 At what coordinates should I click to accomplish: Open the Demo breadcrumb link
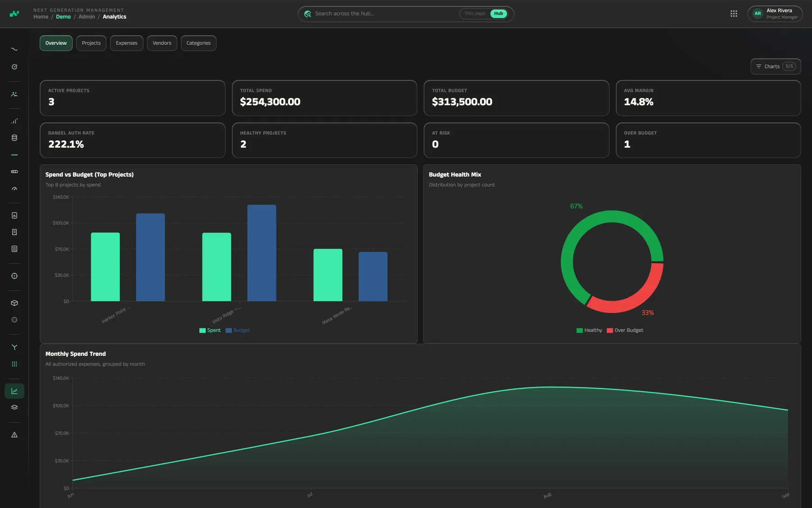click(63, 17)
